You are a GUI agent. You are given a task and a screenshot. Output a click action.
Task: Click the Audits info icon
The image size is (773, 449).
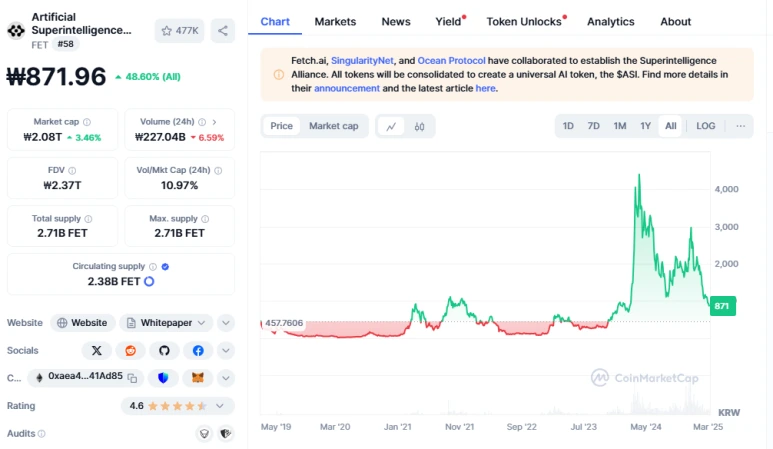[x=42, y=434]
